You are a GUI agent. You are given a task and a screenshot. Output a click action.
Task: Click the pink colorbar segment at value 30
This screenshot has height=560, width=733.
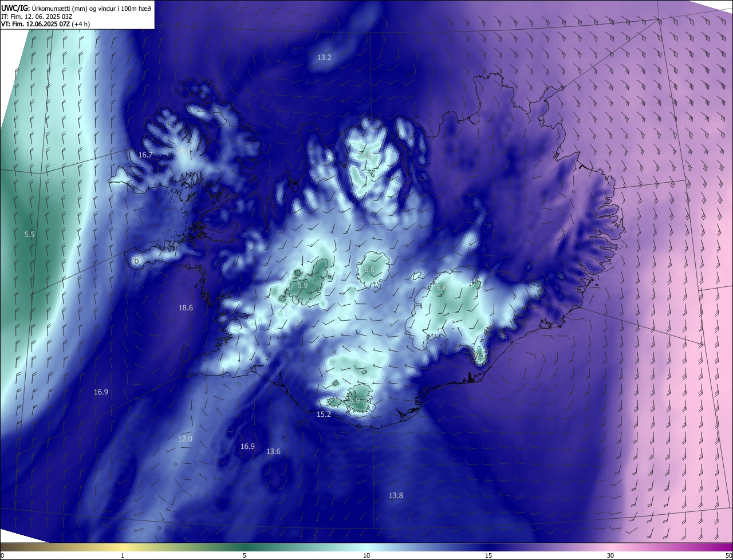coord(610,547)
